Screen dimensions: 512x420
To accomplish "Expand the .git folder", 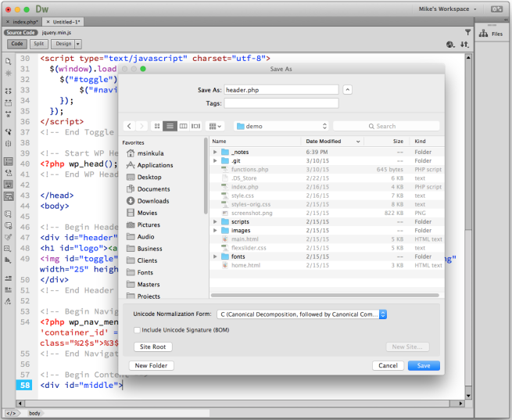I will (215, 160).
